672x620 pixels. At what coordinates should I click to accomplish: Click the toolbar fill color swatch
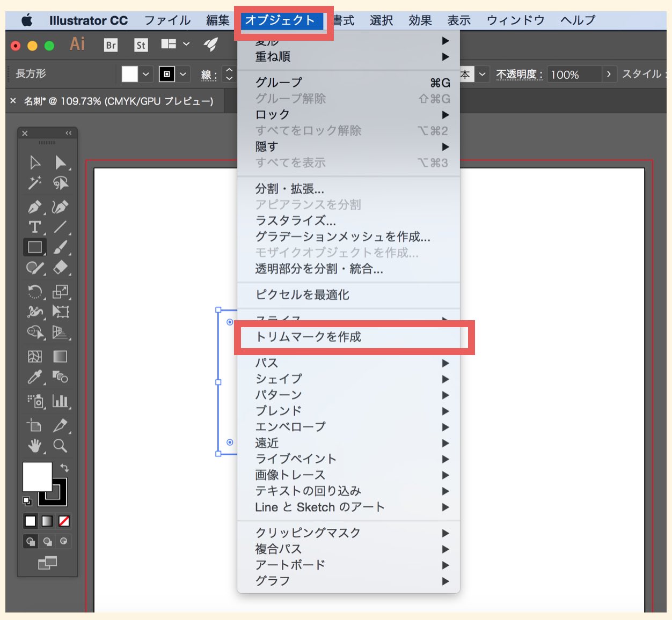(x=37, y=476)
